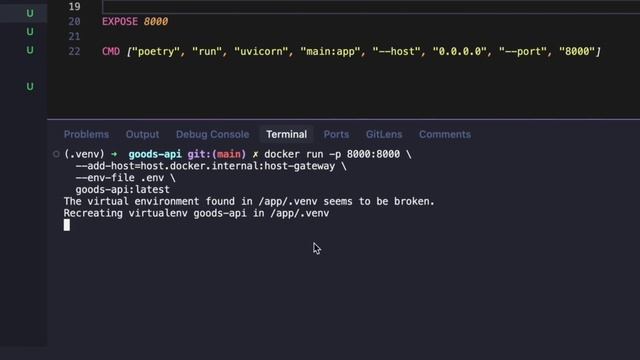Click the --env-file .env argument line

point(120,178)
